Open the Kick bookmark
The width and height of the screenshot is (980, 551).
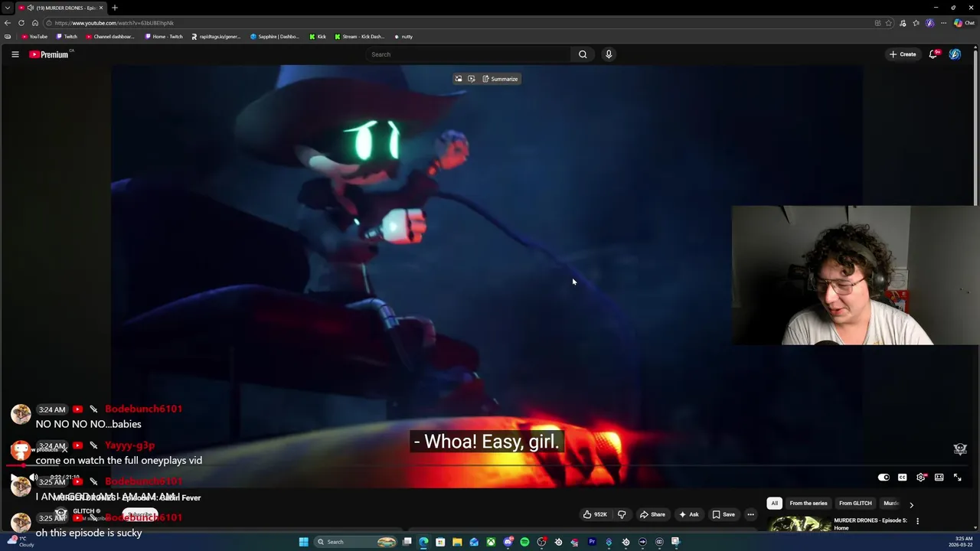(318, 37)
